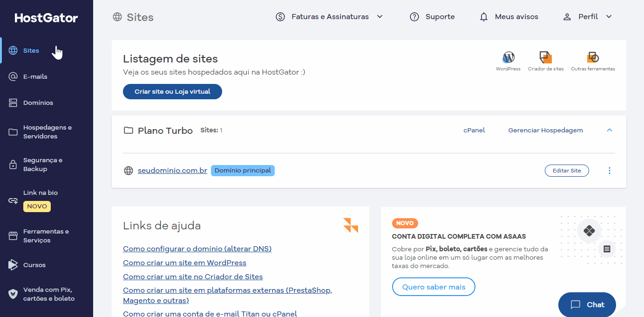Click the Suporte question mark icon
Viewport: 644px width, 317px height.
414,17
